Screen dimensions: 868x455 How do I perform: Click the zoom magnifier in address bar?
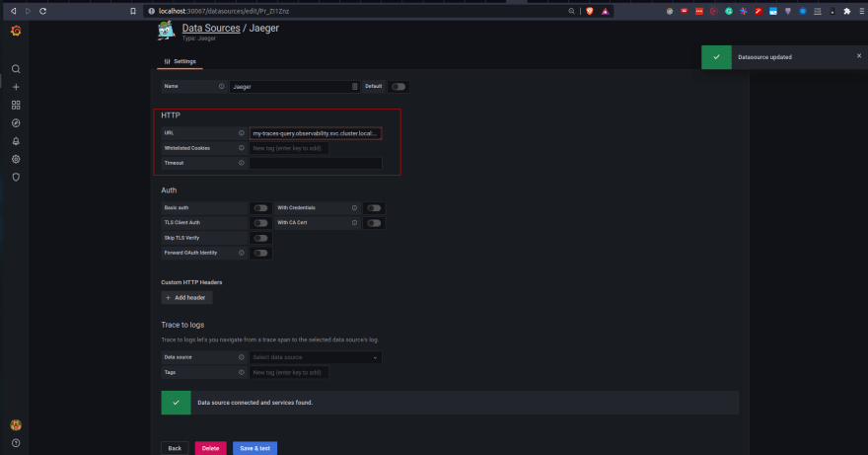(571, 11)
